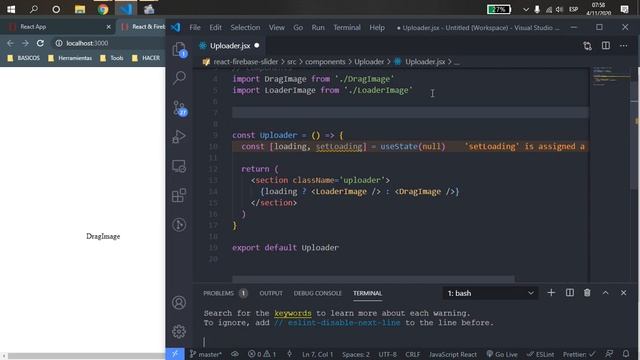The height and width of the screenshot is (360, 640).
Task: Click the feedback icon in status bar
Action: click(609, 354)
